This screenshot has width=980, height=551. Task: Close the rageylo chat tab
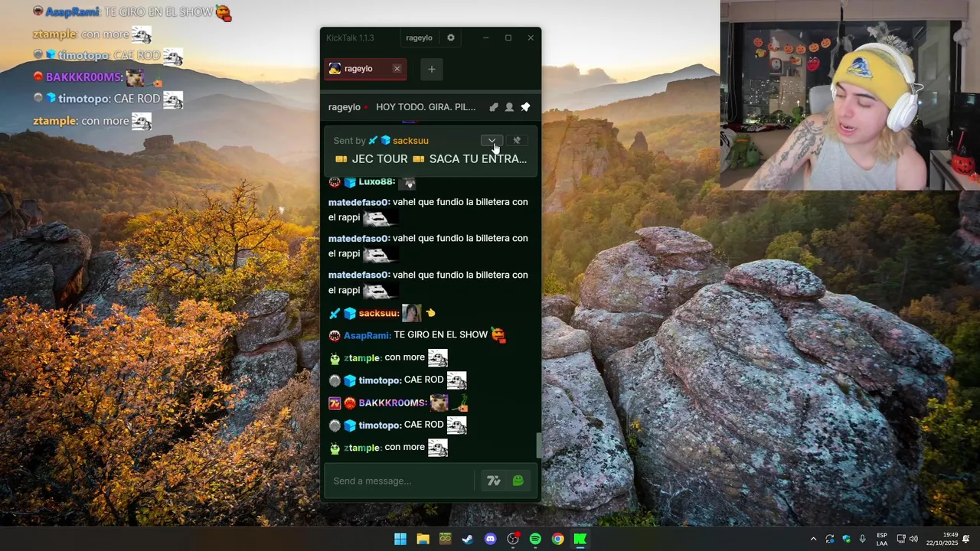pyautogui.click(x=397, y=69)
